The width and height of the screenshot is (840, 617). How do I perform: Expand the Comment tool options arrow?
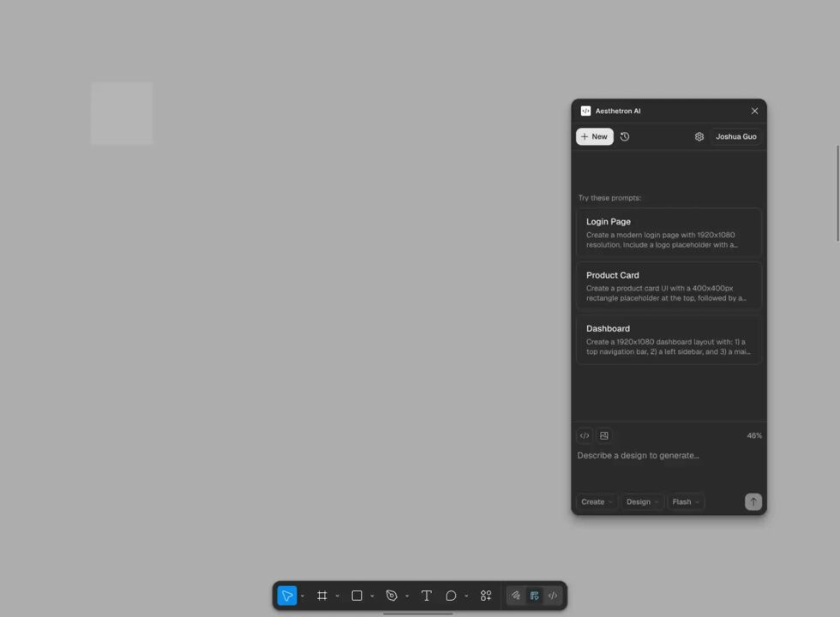pos(466,596)
